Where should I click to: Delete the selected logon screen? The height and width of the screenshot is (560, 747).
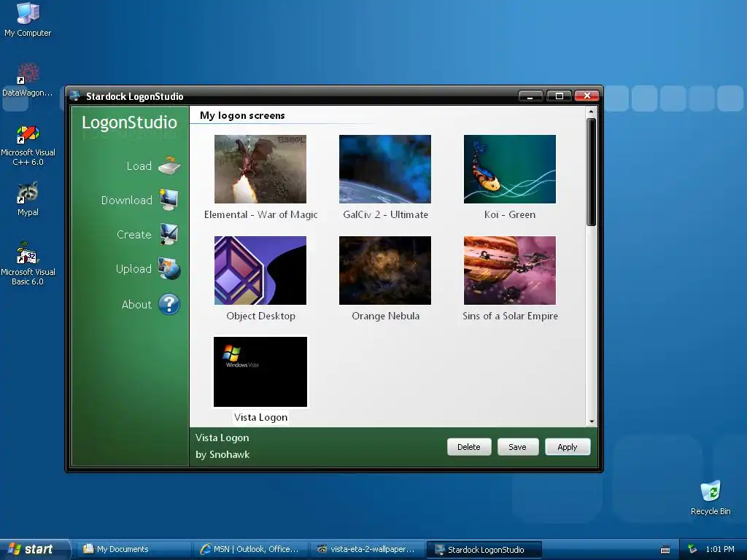pyautogui.click(x=469, y=447)
